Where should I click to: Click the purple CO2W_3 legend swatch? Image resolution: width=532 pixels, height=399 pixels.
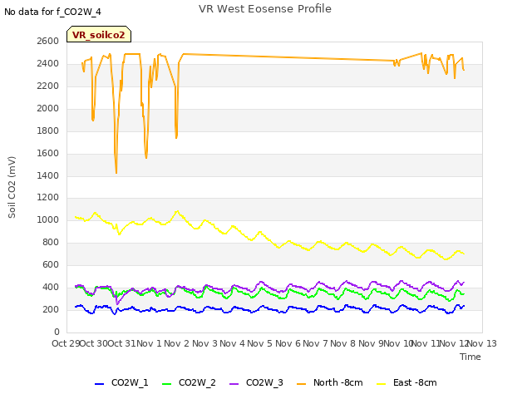coord(234,384)
